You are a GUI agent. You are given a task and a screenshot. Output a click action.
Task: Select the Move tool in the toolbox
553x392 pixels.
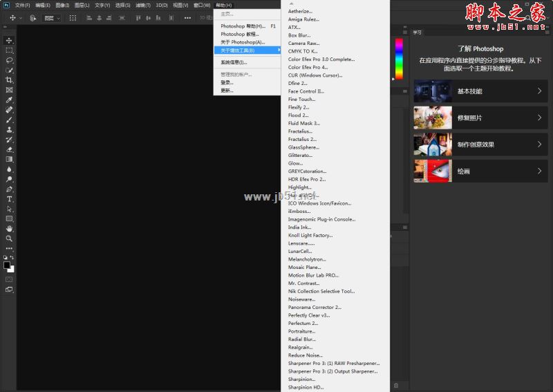9,40
